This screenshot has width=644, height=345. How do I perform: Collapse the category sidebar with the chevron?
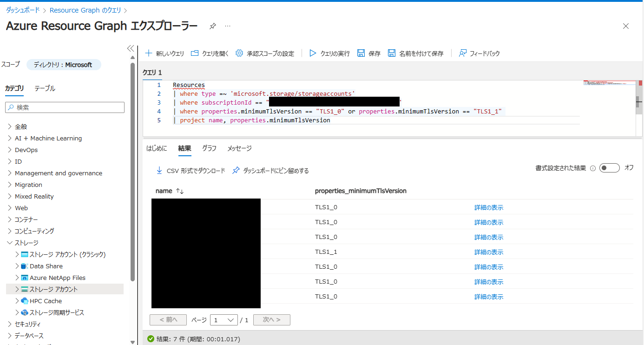tap(130, 48)
